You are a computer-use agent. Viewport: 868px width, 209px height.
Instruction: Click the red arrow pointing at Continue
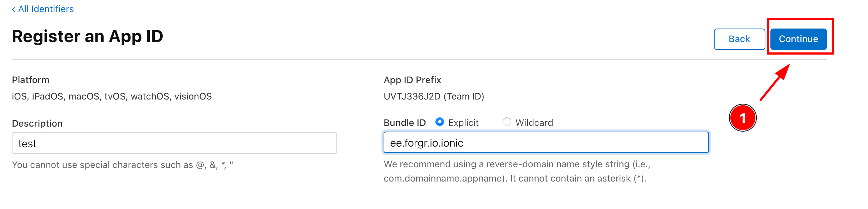pos(774,83)
